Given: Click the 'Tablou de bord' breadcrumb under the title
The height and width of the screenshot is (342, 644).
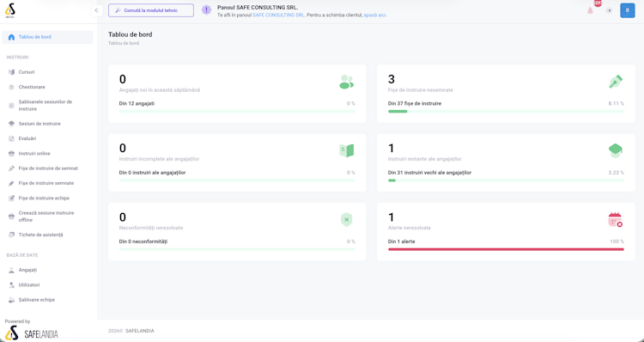Looking at the screenshot, I should coord(124,43).
